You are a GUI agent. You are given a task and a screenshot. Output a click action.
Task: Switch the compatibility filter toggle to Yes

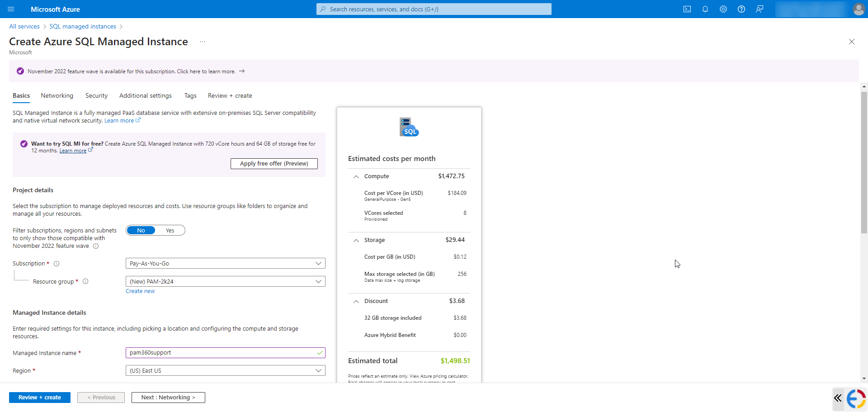pyautogui.click(x=170, y=230)
